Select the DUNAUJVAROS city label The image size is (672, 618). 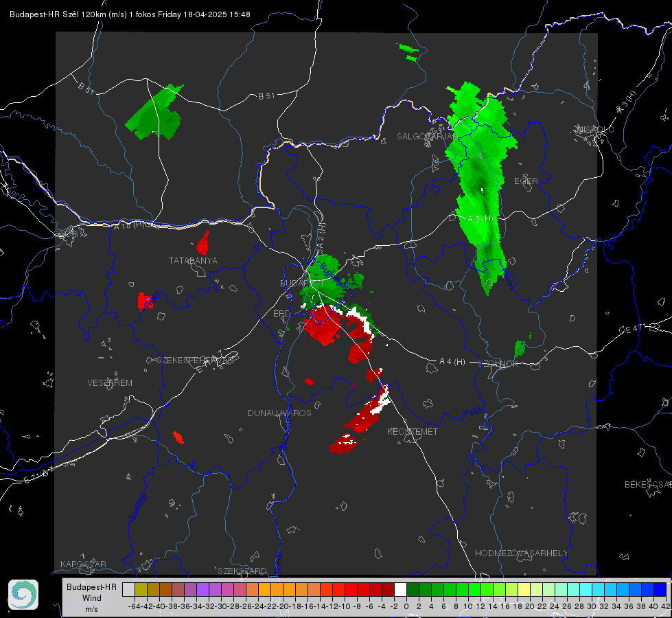pos(279,413)
